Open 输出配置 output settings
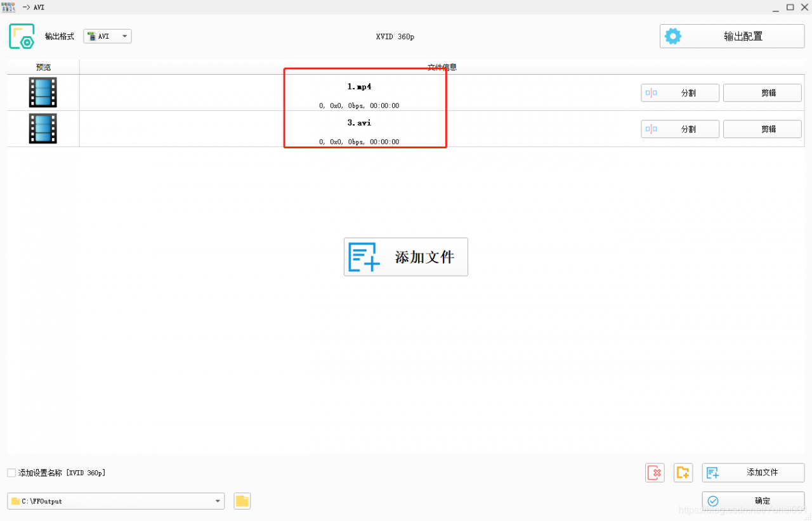The height and width of the screenshot is (521, 812). point(732,36)
